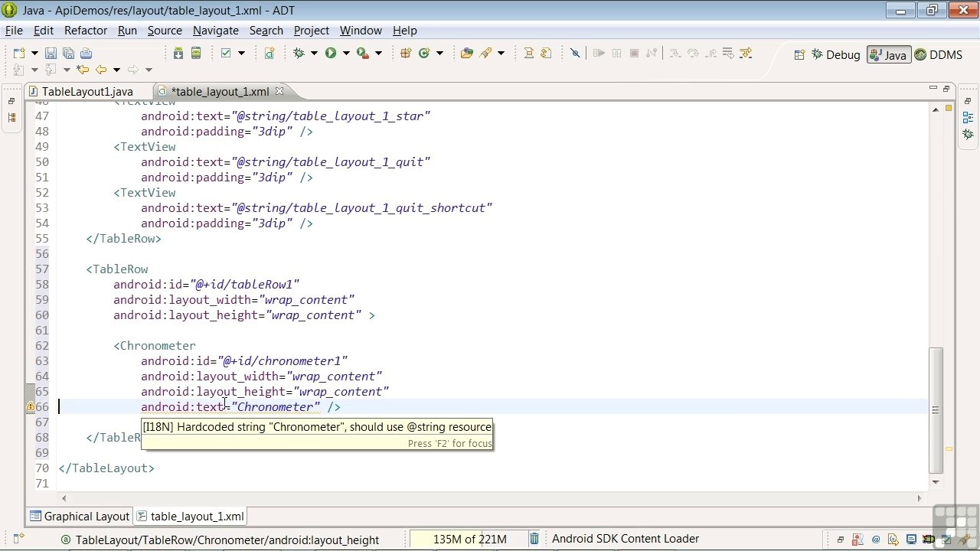Screen dimensions: 980x551
Task: Open the Window menu
Action: click(x=361, y=31)
